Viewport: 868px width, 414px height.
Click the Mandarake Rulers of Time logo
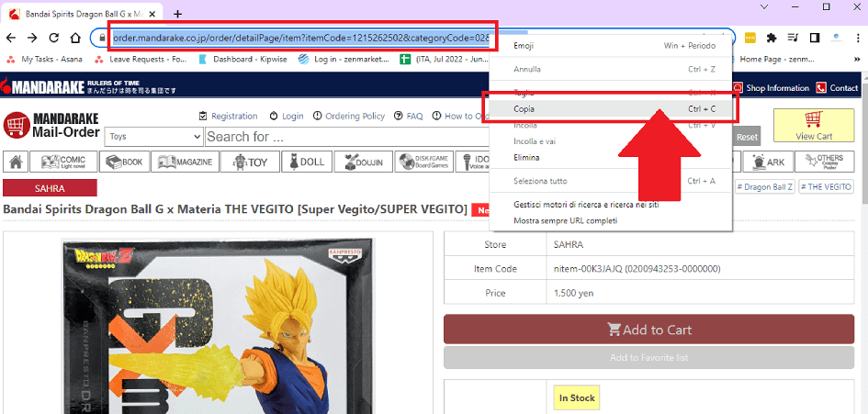point(88,87)
